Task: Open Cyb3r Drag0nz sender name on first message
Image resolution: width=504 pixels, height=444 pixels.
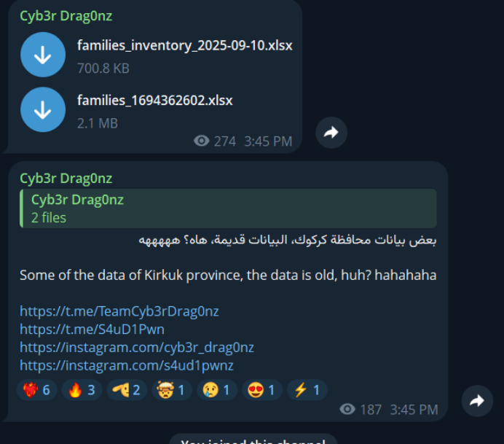Action: (x=66, y=16)
